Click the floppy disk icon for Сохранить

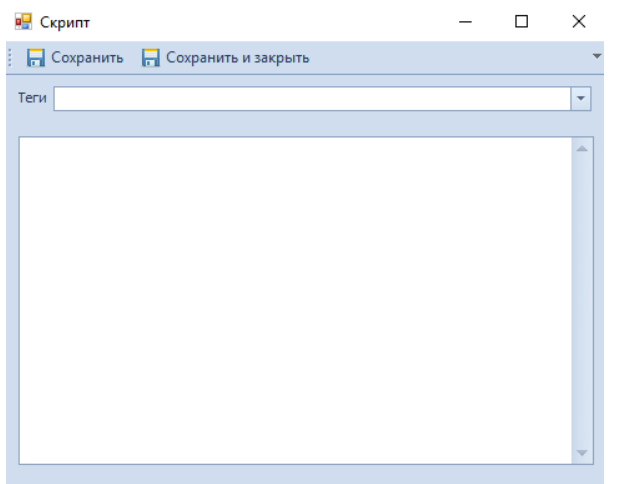click(x=36, y=58)
